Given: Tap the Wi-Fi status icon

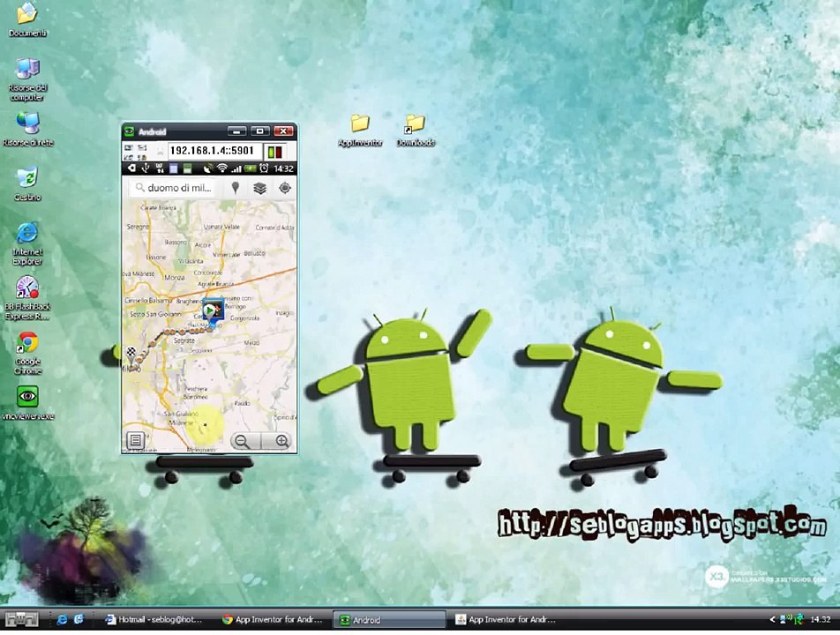Looking at the screenshot, I should 221,168.
